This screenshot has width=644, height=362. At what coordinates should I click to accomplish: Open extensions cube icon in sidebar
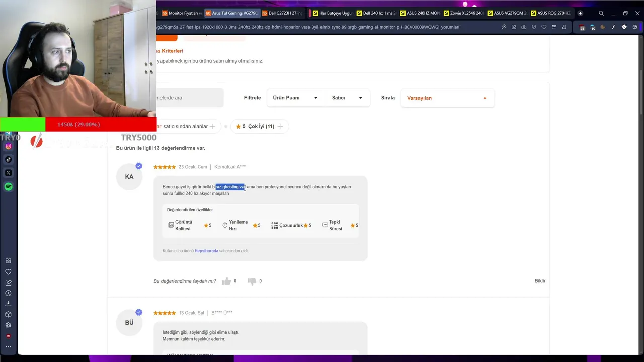[8, 314]
